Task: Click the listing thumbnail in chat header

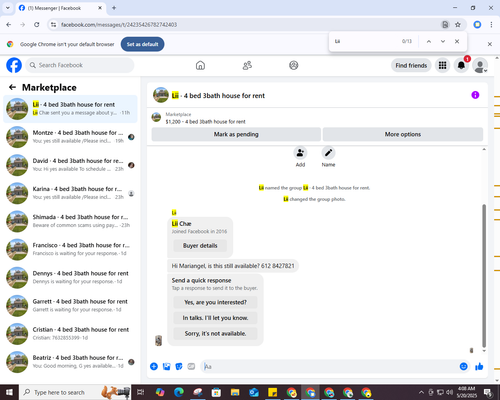Action: (161, 95)
